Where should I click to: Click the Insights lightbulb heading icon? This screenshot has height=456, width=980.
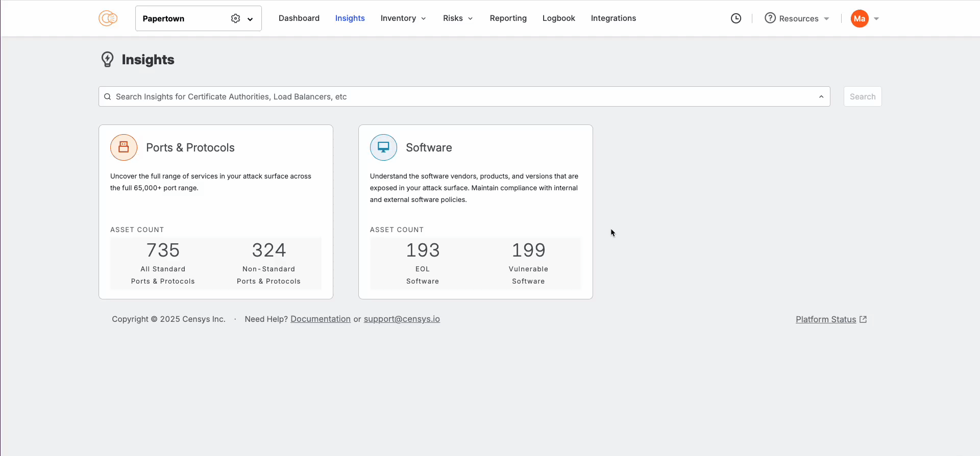(107, 60)
